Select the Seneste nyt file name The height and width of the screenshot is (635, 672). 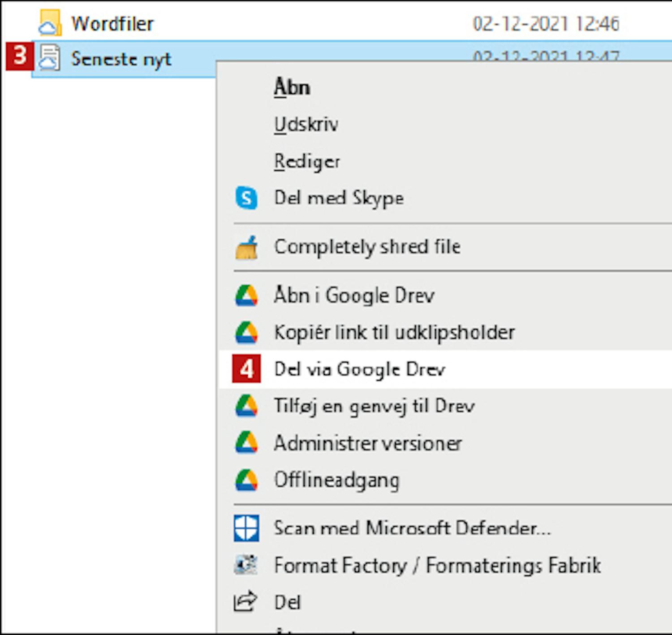point(121,59)
